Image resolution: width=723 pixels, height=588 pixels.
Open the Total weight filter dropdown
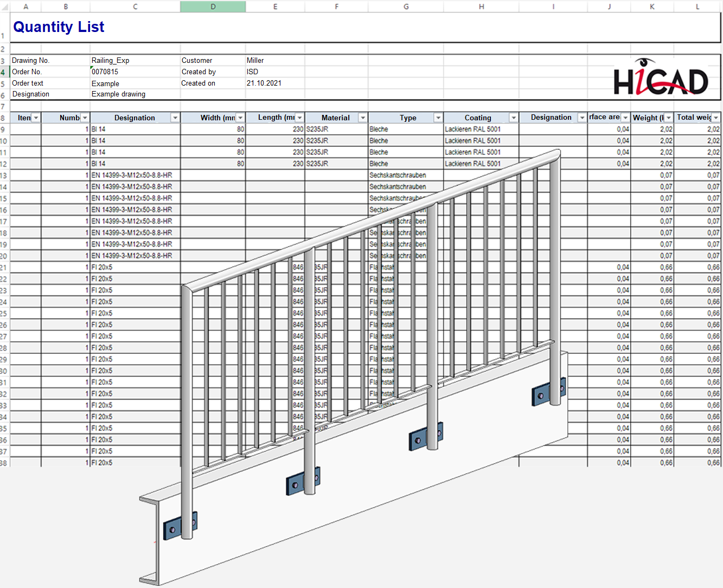[x=716, y=118]
